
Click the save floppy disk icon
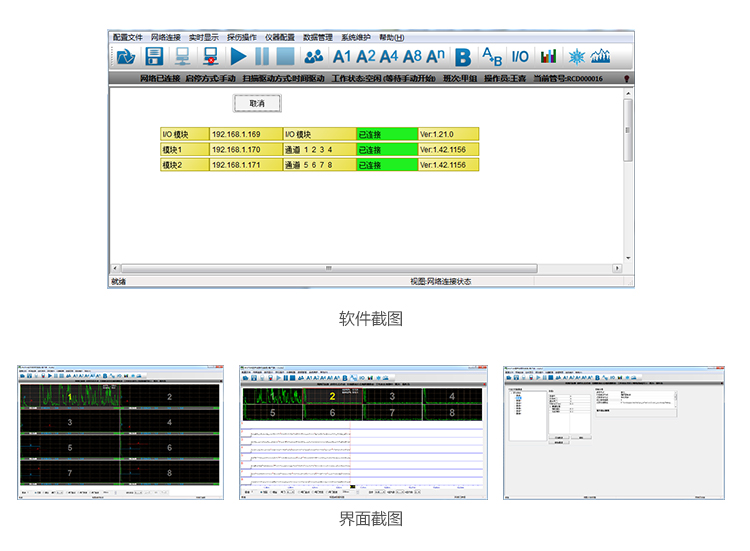point(154,57)
